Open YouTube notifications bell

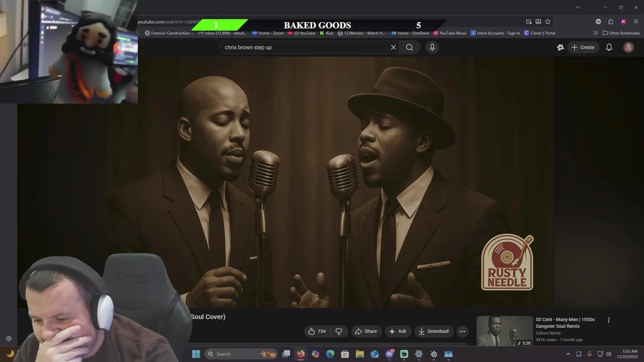tap(609, 47)
